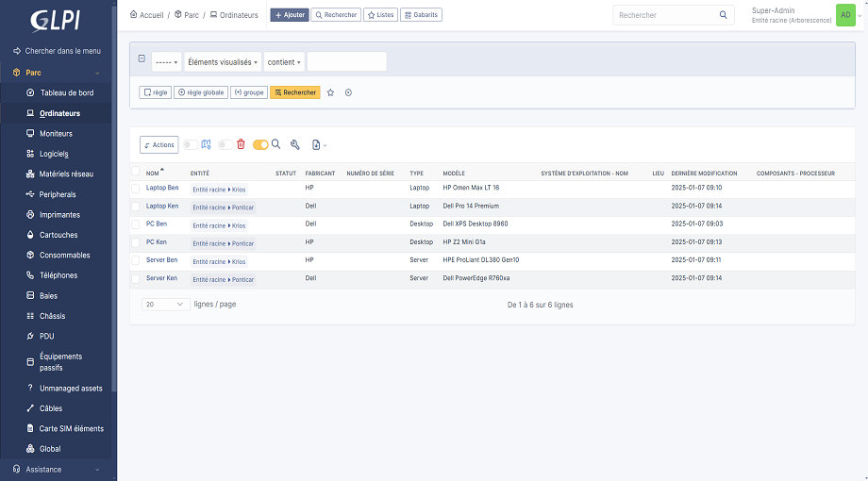Open the export file dropdown
Viewport: 868px width, 481px height.
tap(319, 144)
